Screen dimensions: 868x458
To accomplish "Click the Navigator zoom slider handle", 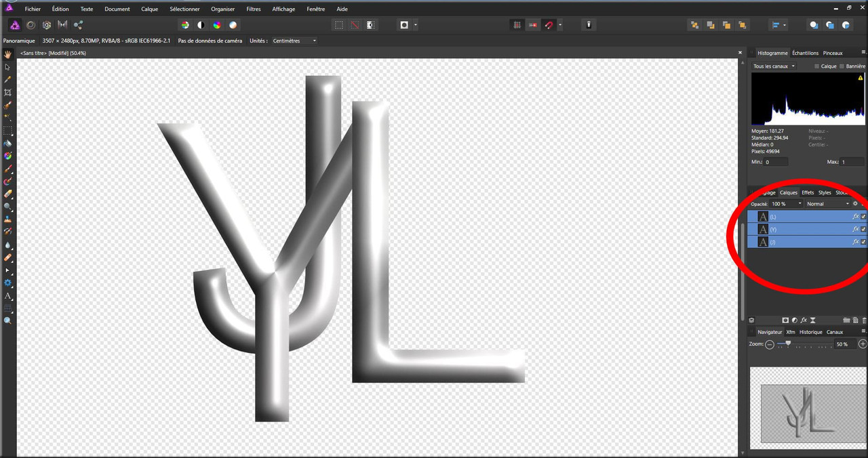I will coord(787,343).
